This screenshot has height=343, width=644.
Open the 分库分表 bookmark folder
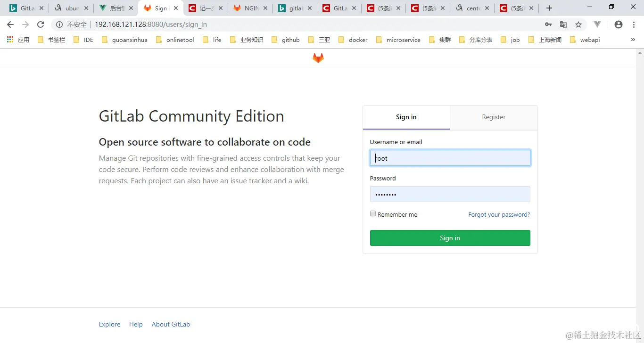pos(476,40)
